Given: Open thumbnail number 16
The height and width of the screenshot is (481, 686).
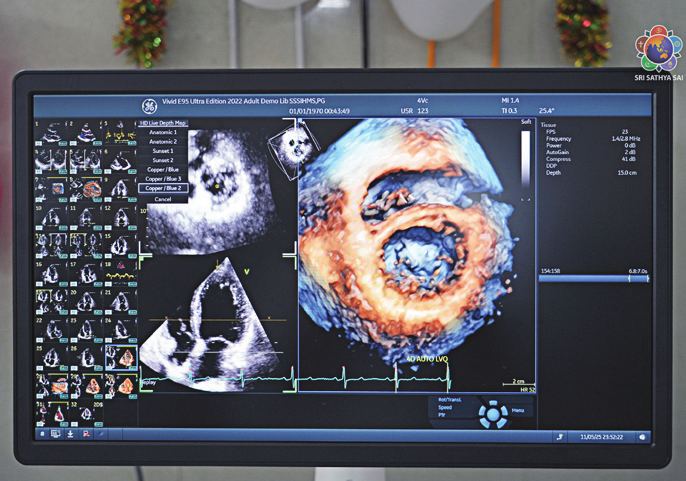Looking at the screenshot, I should (51, 274).
